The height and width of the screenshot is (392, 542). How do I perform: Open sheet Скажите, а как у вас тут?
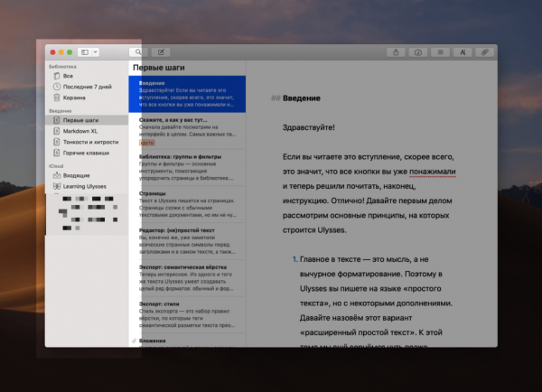(187, 131)
